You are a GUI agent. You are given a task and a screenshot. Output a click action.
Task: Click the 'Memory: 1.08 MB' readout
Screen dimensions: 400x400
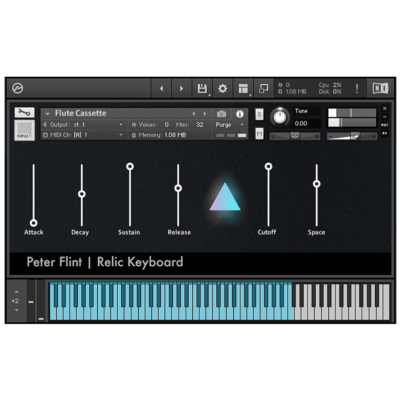pos(159,135)
